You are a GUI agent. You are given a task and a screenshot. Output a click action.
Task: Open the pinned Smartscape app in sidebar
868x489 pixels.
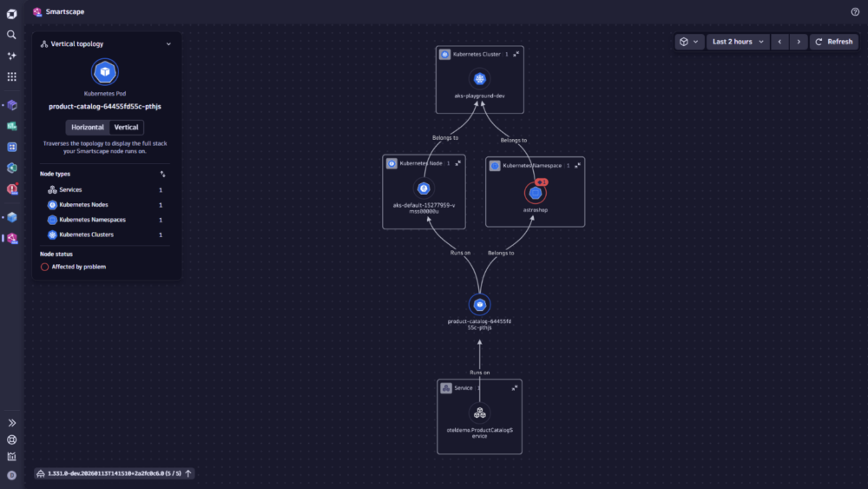[x=12, y=238]
